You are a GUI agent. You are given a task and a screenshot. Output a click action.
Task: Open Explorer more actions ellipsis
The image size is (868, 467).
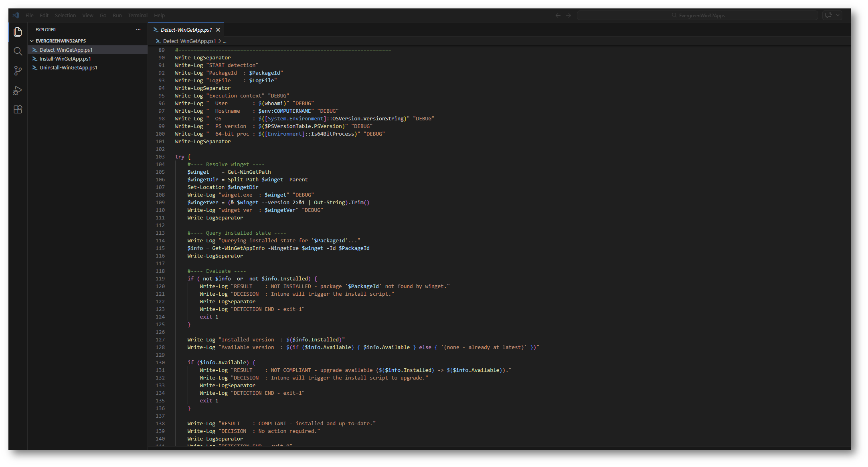pos(138,30)
